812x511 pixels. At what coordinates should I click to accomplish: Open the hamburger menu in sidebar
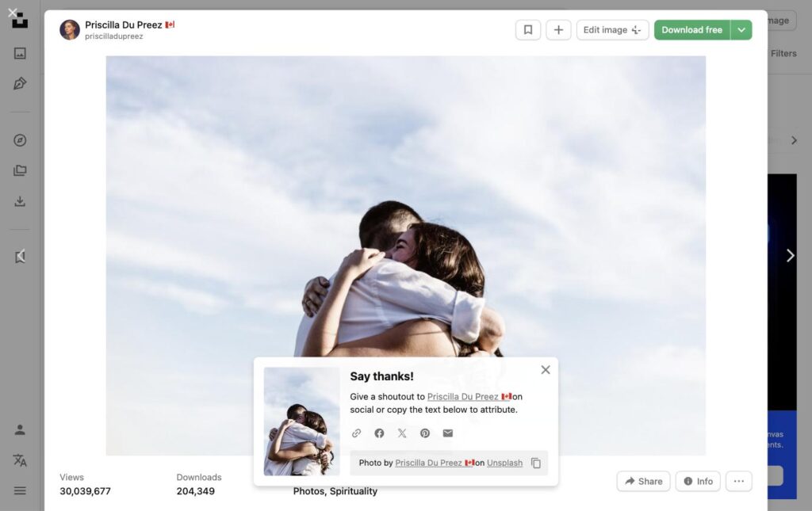click(x=20, y=490)
